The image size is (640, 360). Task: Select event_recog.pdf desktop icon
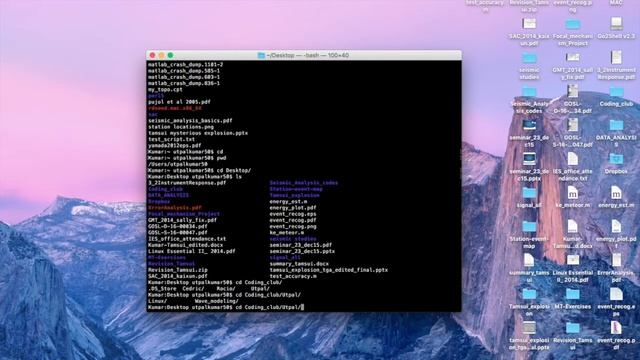tap(616, 327)
